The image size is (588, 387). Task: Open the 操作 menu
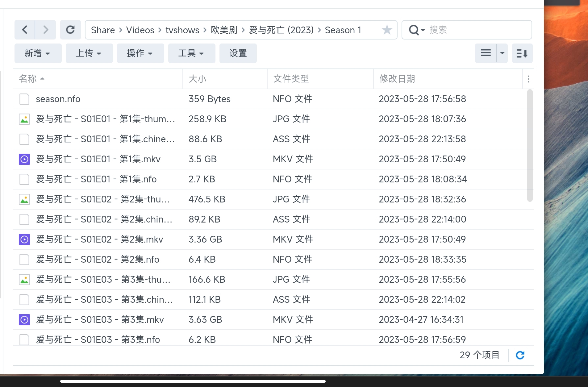coord(140,53)
